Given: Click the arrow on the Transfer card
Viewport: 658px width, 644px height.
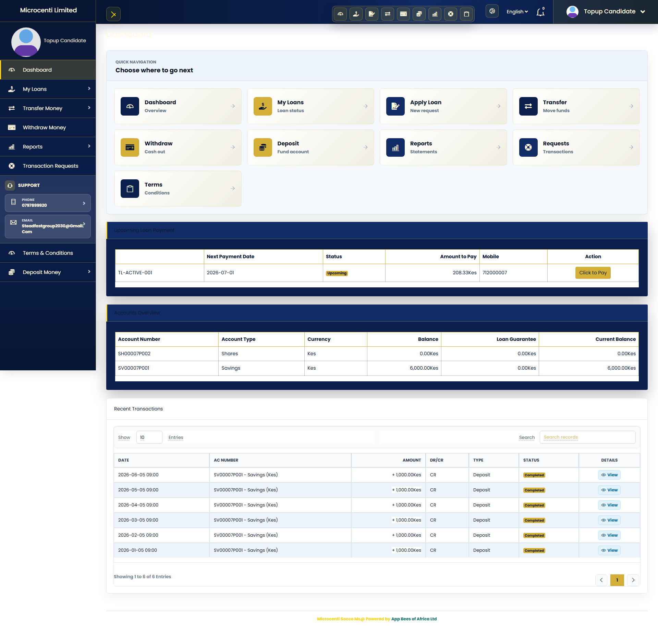Looking at the screenshot, I should point(631,106).
